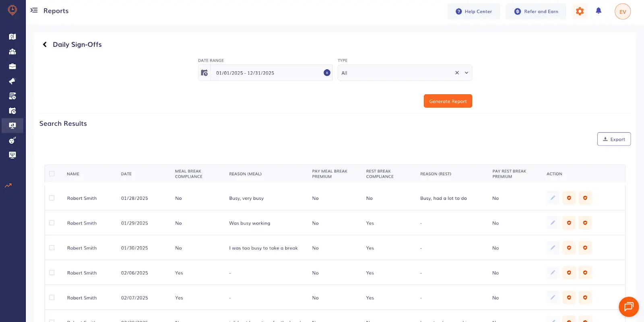Click the meal reason 'Was busy working'
Screen dimensions: 644x322
click(250, 223)
